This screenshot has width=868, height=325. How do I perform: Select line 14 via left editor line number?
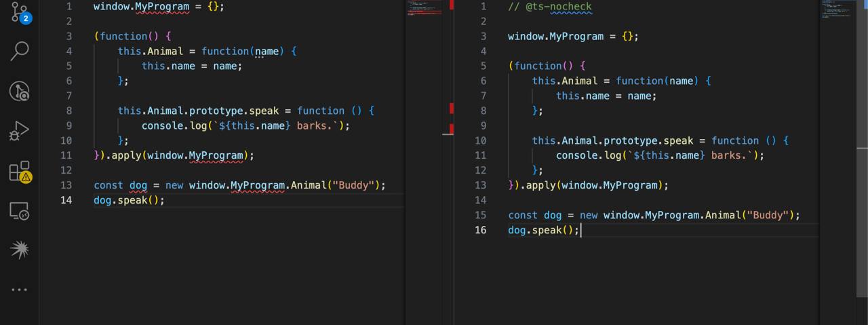66,200
